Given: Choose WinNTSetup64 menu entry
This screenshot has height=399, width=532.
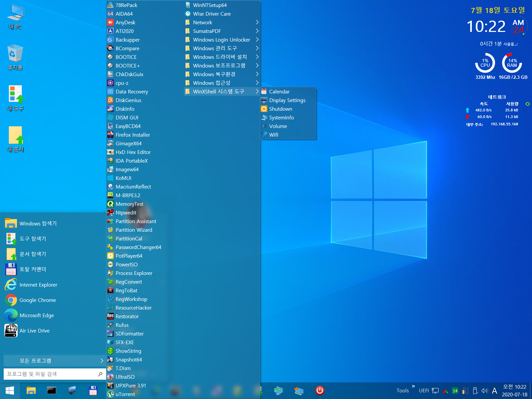Looking at the screenshot, I should [222, 5].
